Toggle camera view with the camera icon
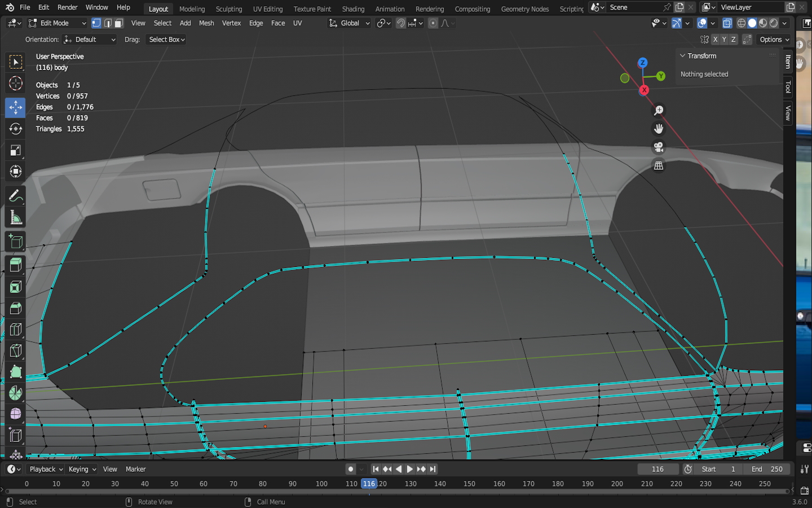Viewport: 812px width, 508px height. pyautogui.click(x=658, y=147)
